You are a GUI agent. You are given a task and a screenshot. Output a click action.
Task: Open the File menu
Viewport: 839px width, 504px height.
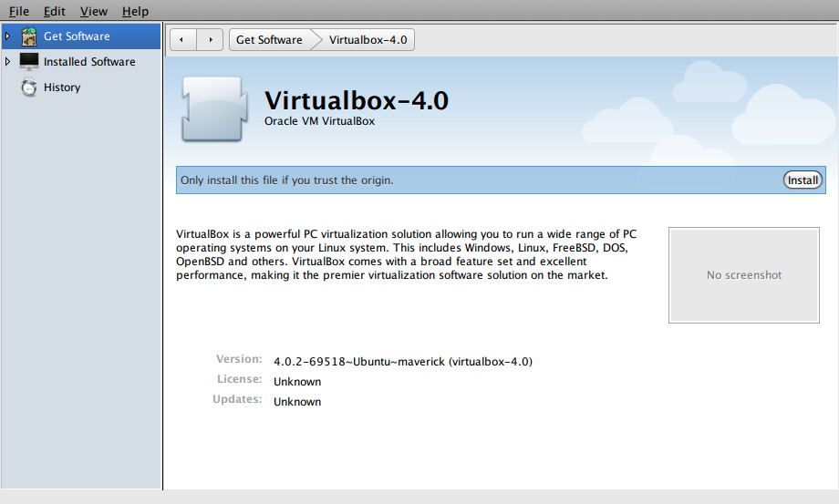point(19,11)
